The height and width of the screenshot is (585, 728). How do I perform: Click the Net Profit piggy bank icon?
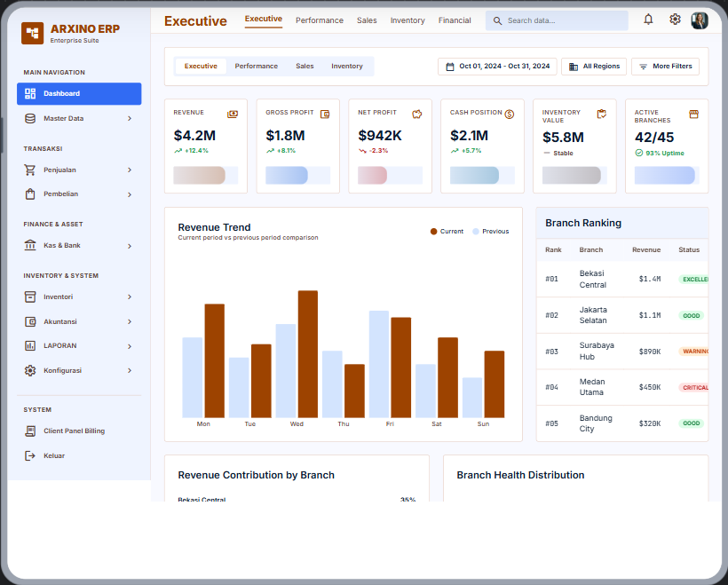coord(417,115)
